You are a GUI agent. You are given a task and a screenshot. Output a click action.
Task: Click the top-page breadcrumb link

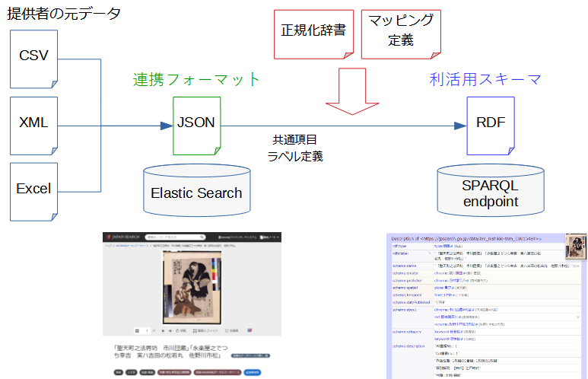coord(108,246)
